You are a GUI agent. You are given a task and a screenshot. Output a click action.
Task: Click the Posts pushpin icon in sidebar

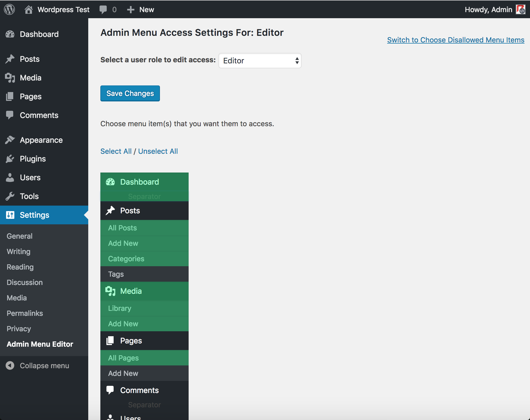coord(10,59)
